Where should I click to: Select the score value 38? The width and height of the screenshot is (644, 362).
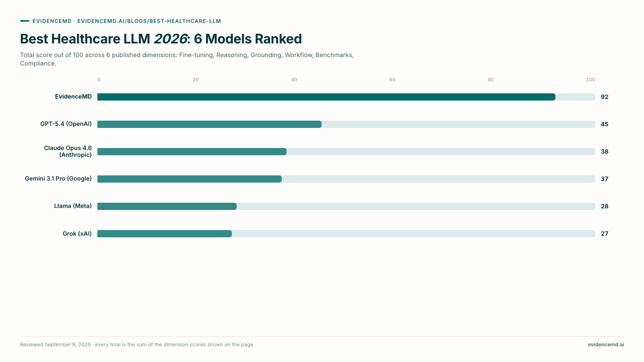[x=605, y=152]
